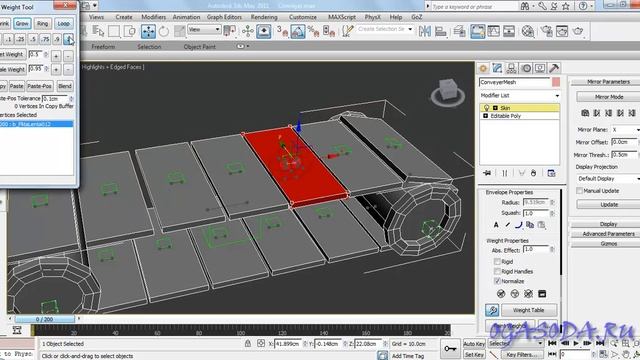Viewport: 640px width, 360px height.
Task: Open the View coordinate system dropdown
Action: (x=204, y=29)
